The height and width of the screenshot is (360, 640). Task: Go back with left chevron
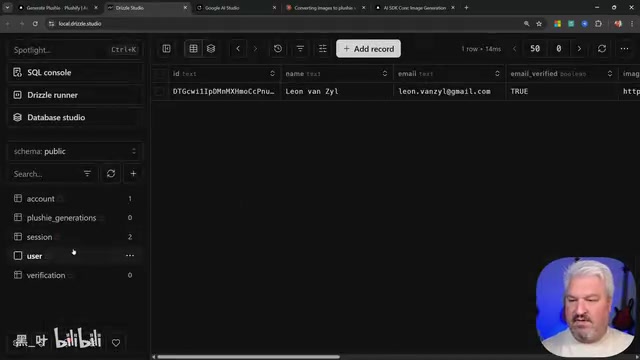click(x=238, y=49)
